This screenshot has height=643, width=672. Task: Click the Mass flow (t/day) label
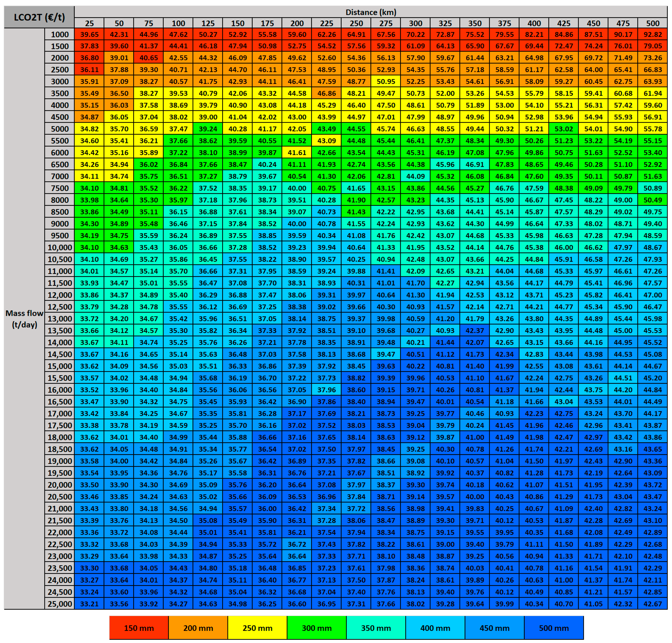coord(24,319)
